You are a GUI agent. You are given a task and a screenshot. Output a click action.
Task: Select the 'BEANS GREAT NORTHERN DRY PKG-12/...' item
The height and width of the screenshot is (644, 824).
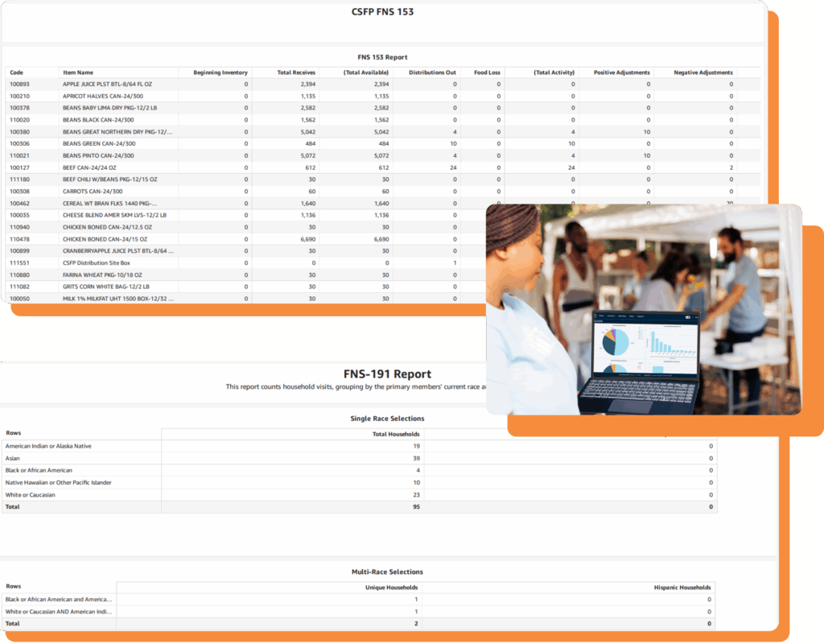(117, 132)
